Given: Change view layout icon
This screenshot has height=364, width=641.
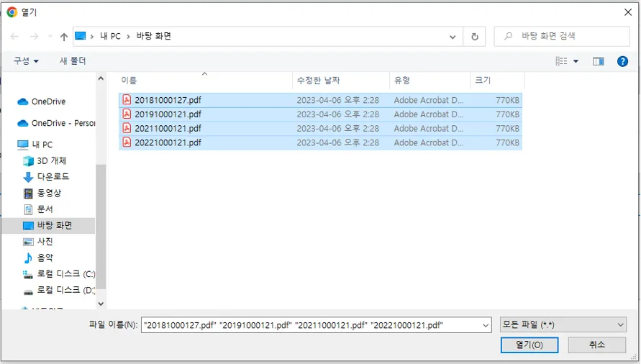Looking at the screenshot, I should 561,61.
